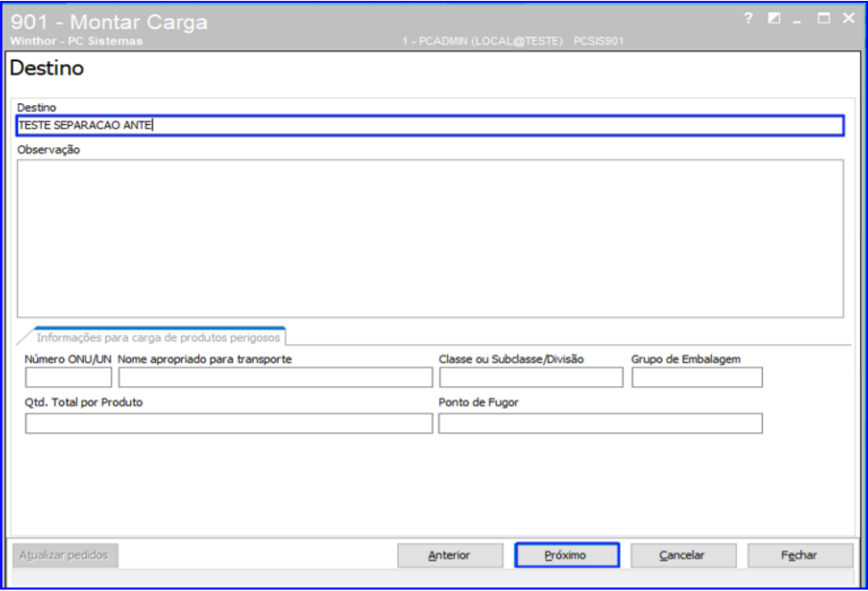The height and width of the screenshot is (591, 868).
Task: Click the 'Nome apropriado para transporte' label
Action: tap(205, 359)
